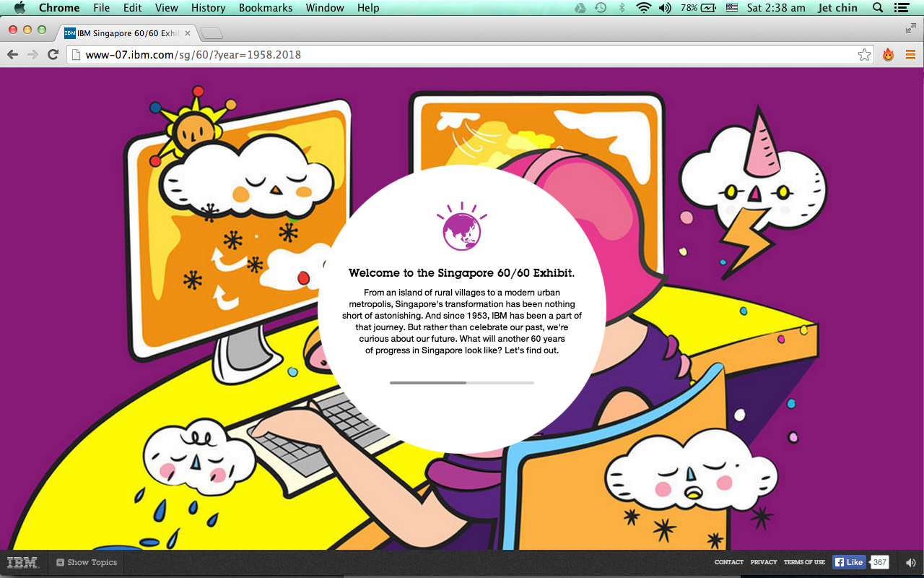Open the File menu
This screenshot has height=578, width=924.
102,8
